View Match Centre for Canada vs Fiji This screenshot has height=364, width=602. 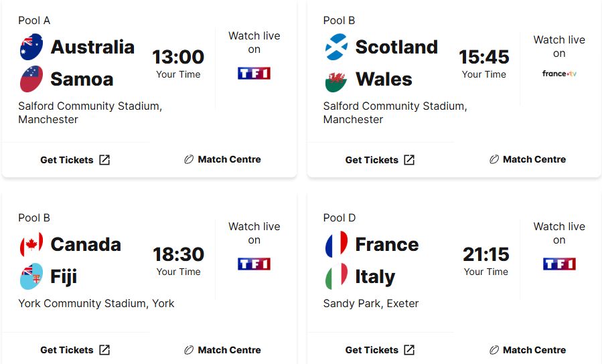pyautogui.click(x=222, y=350)
